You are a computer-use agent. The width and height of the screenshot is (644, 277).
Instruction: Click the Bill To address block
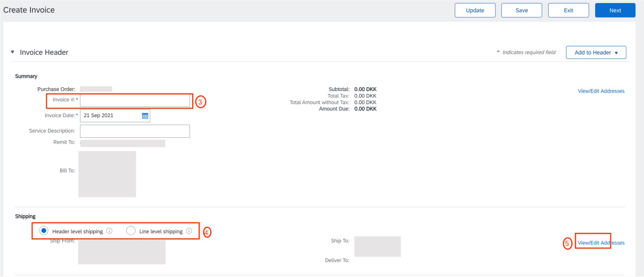(x=107, y=174)
